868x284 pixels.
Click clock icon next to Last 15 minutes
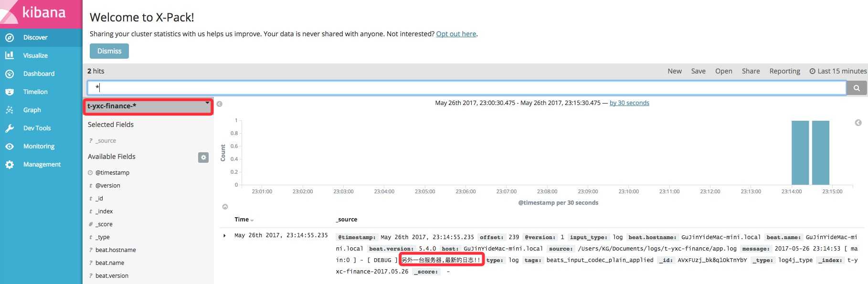[x=812, y=71]
